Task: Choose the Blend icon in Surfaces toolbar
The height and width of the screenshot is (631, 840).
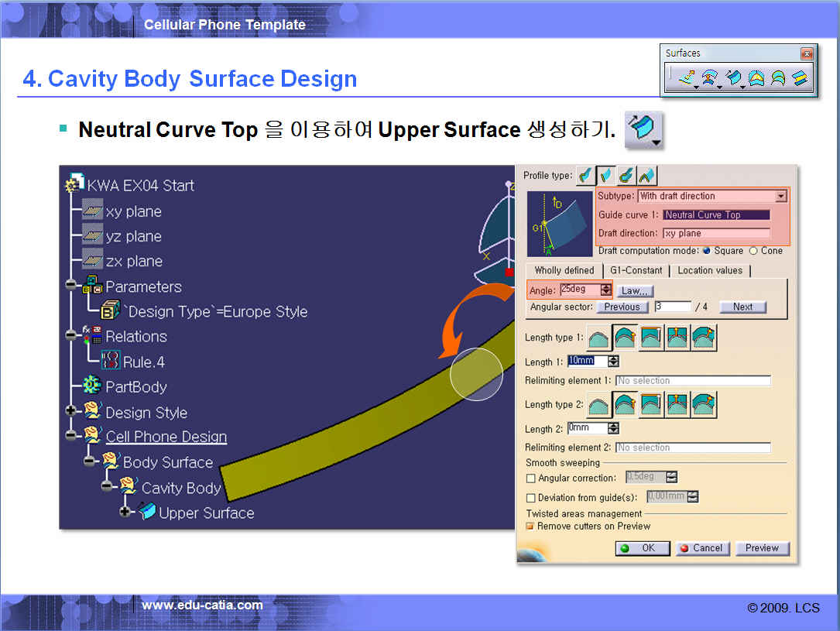Action: [x=800, y=77]
